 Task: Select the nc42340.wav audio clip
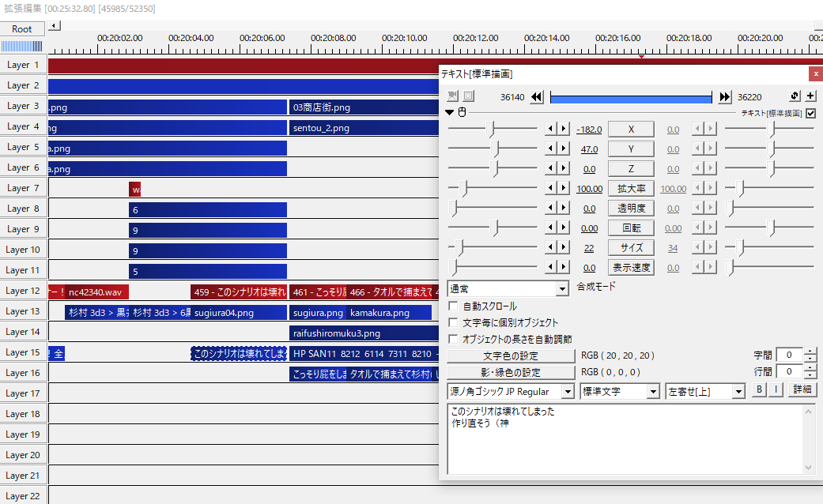96,292
